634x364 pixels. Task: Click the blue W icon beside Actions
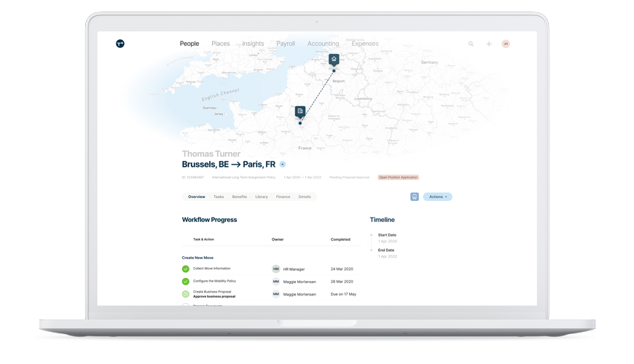[x=415, y=197]
